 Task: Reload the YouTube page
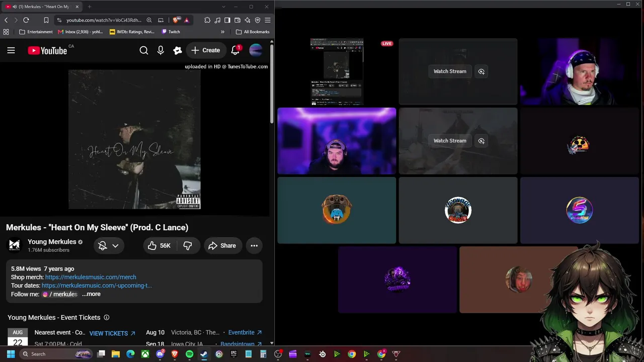pyautogui.click(x=26, y=20)
